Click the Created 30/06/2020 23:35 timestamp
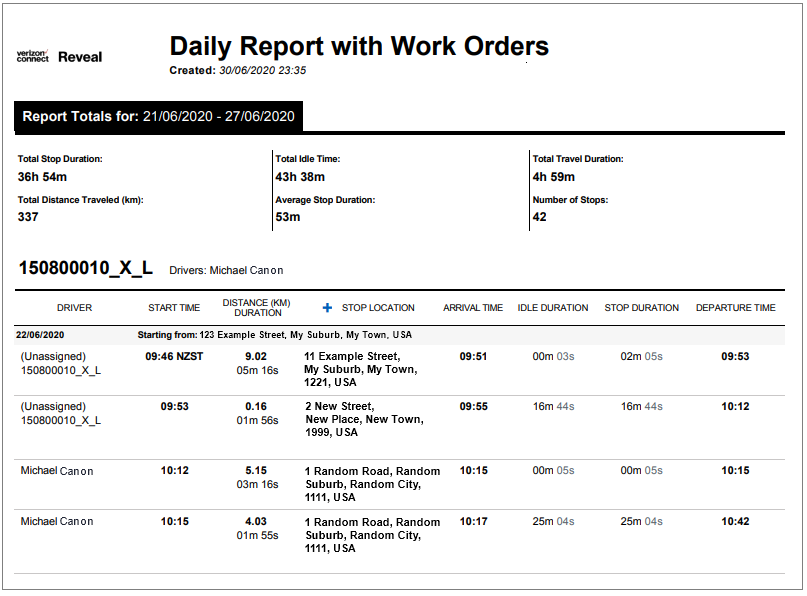This screenshot has height=596, width=807. (238, 71)
